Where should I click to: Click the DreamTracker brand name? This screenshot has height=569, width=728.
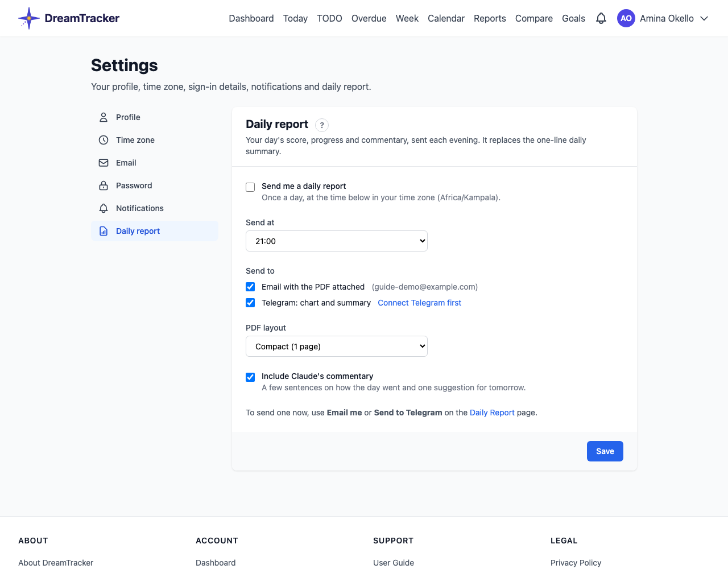[82, 18]
